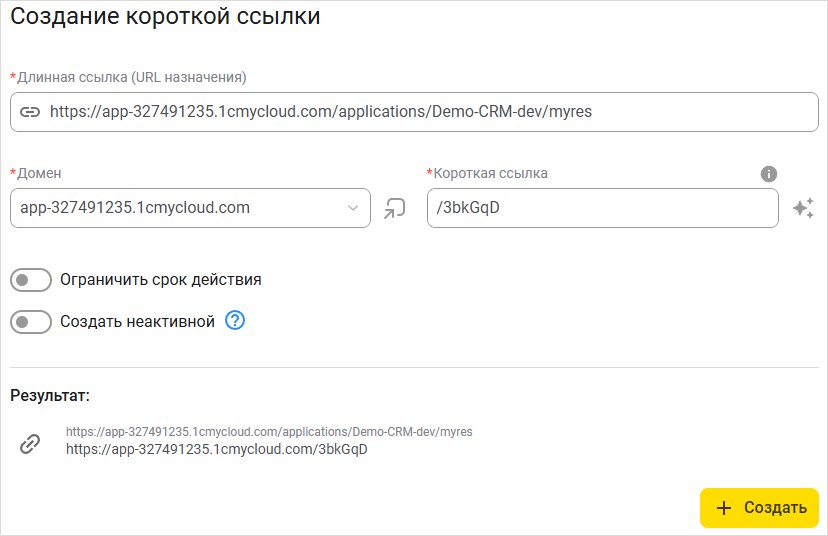Open the Домен dropdown
Viewport: 828px width, 536px height.
coord(190,208)
